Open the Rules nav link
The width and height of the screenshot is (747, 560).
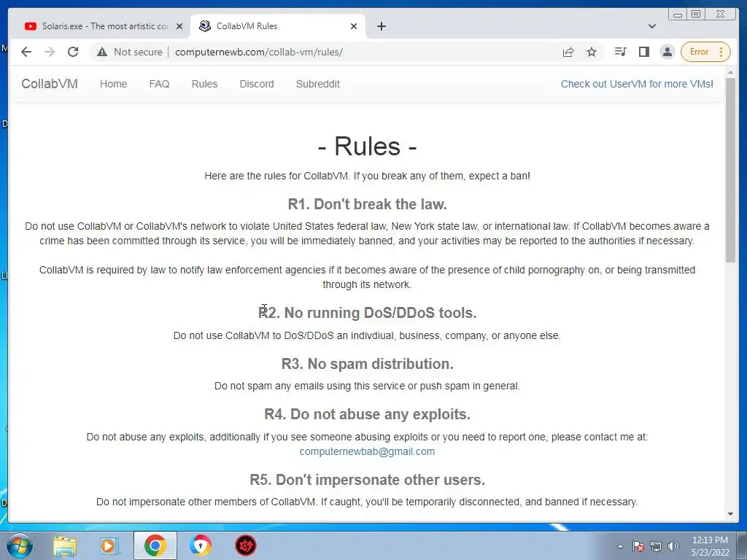point(204,84)
